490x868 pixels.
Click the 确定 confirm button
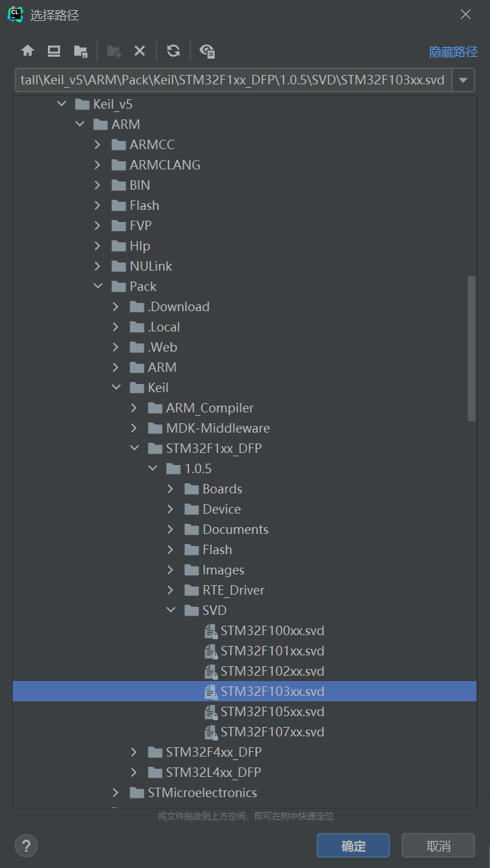click(353, 846)
